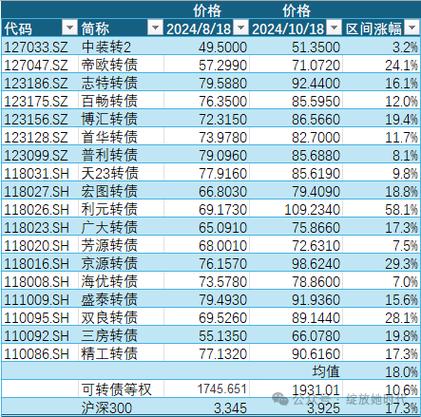The image size is (421, 417).
Task: Select the 109.2340 price cell
Action: (296, 209)
